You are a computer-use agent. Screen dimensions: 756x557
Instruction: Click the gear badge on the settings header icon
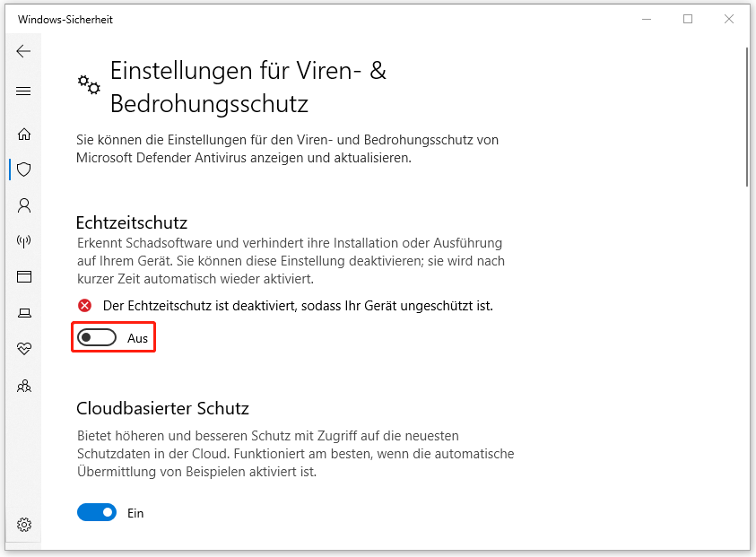(84, 79)
